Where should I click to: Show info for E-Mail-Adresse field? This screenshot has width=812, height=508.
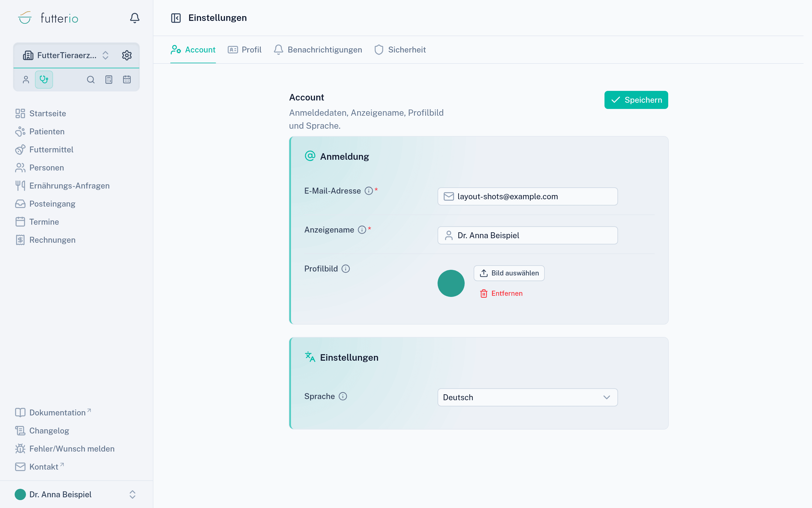[369, 191]
